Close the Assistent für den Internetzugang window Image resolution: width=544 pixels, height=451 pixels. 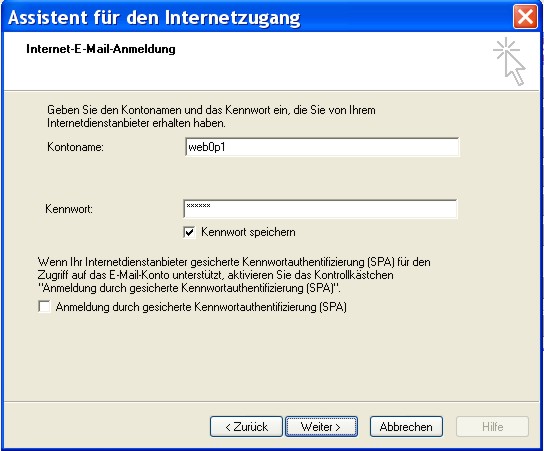pyautogui.click(x=525, y=17)
